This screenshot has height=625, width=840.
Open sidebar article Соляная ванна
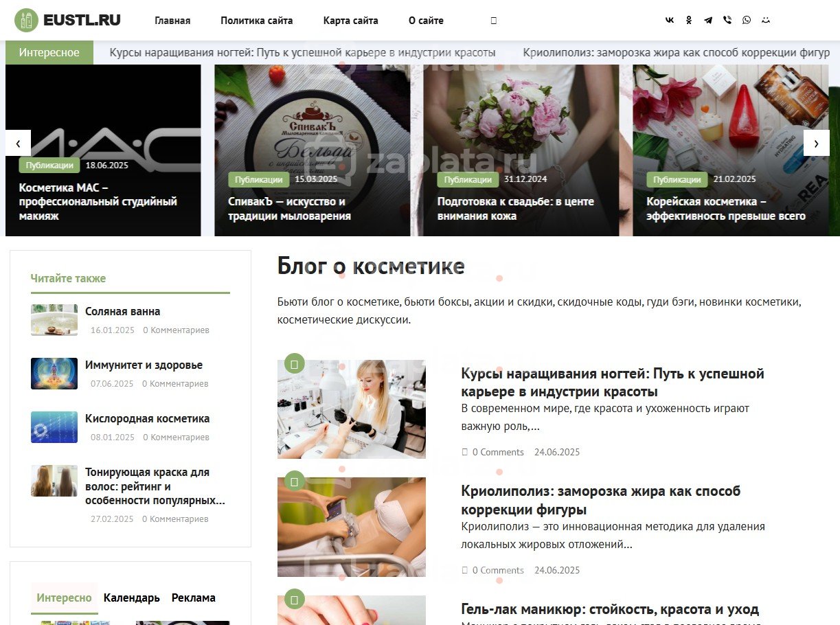[x=123, y=311]
